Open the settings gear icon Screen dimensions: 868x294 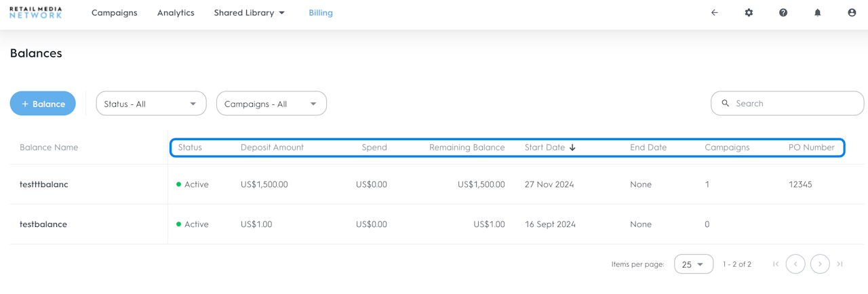[749, 13]
